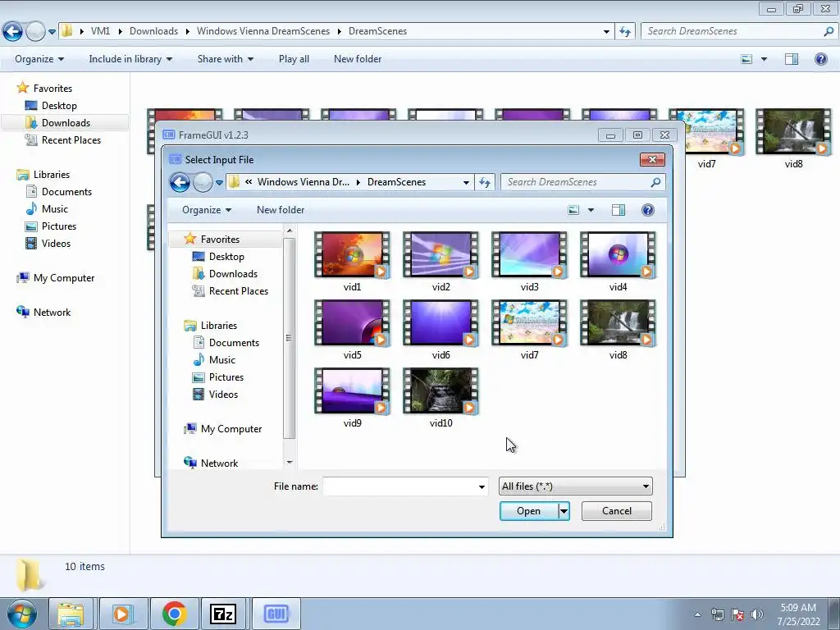Image resolution: width=840 pixels, height=630 pixels.
Task: Toggle preview pane in the dialog
Action: [619, 210]
